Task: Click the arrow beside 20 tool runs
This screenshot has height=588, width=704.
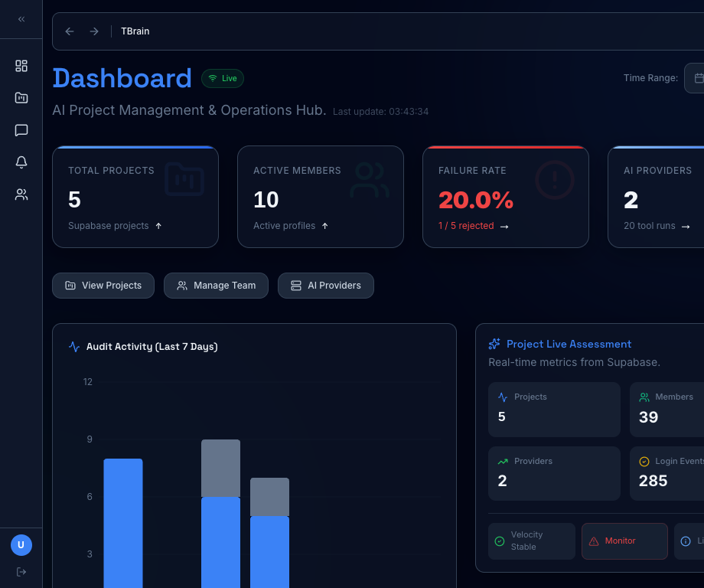Action: 686,227
